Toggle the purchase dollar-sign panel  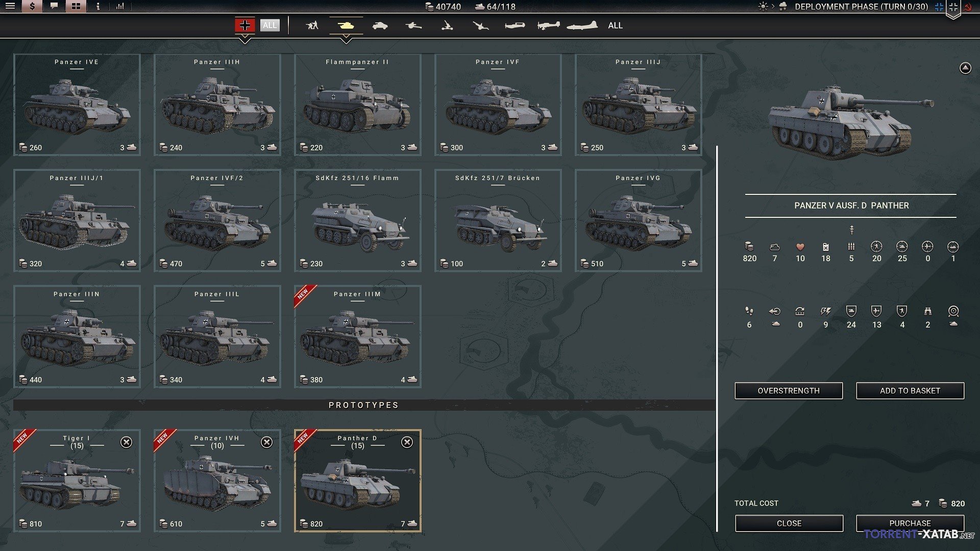pos(32,6)
